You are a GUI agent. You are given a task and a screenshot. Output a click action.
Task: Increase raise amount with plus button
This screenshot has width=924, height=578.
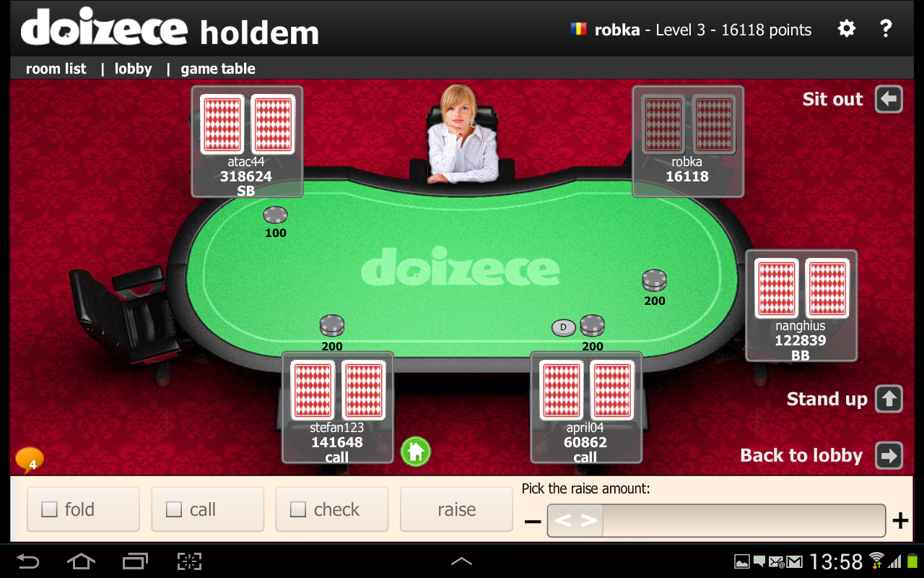900,520
